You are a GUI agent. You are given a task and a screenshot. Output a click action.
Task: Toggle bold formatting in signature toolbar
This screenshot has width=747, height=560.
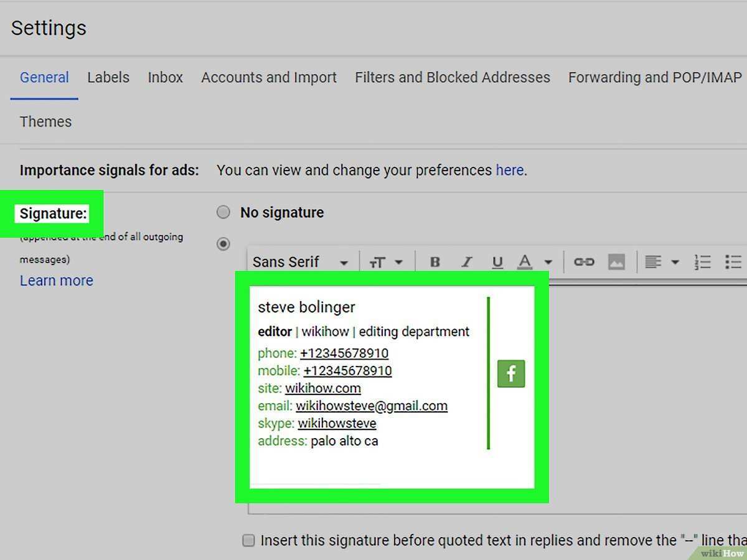[x=435, y=262]
